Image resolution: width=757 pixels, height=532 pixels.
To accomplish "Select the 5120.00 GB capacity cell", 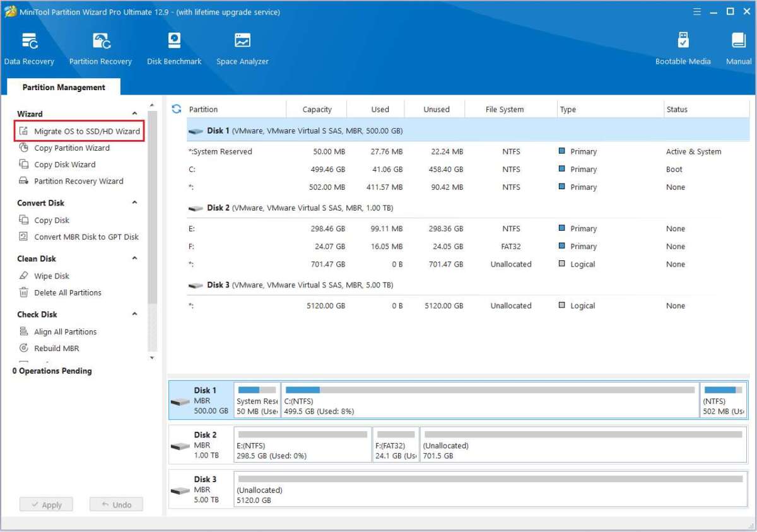I will point(326,306).
